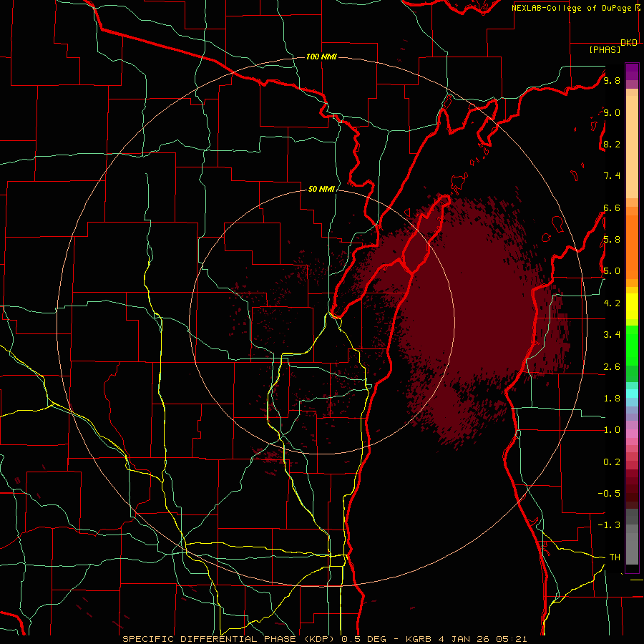Pick the purple top segment of color bar

tap(632, 72)
